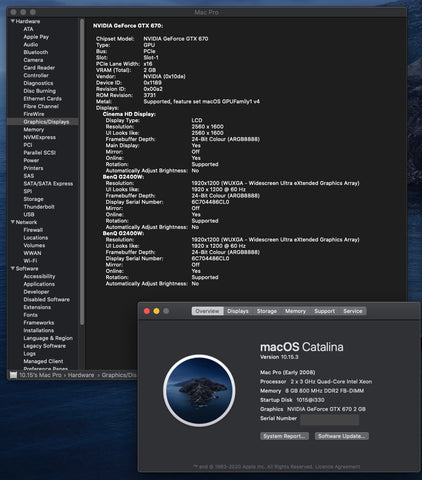Switch to the Displays tab

click(x=238, y=311)
